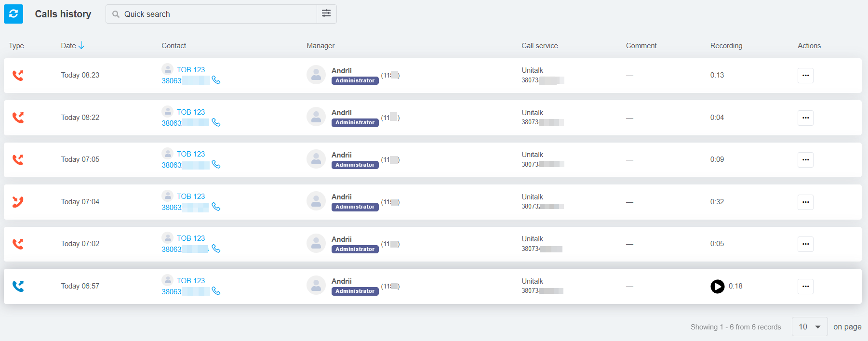Click phone icon in the 08:23 call row

click(x=216, y=80)
